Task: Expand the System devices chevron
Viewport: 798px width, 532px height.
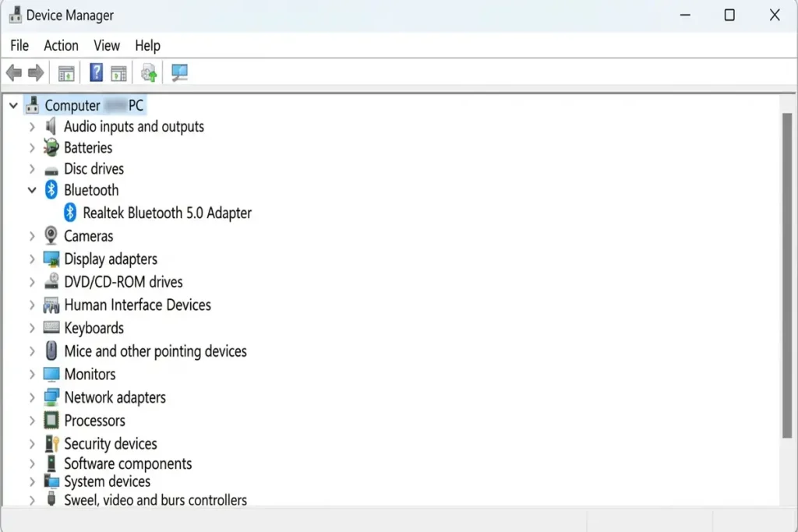Action: pos(32,481)
